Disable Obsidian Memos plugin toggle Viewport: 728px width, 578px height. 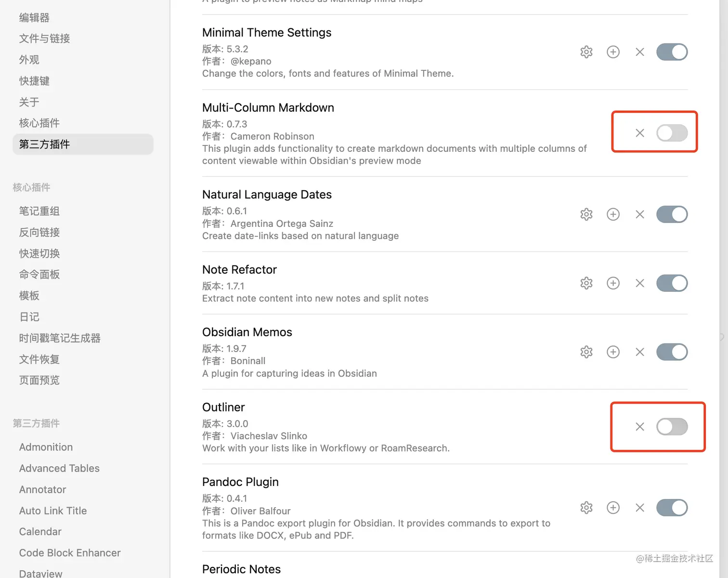click(672, 352)
